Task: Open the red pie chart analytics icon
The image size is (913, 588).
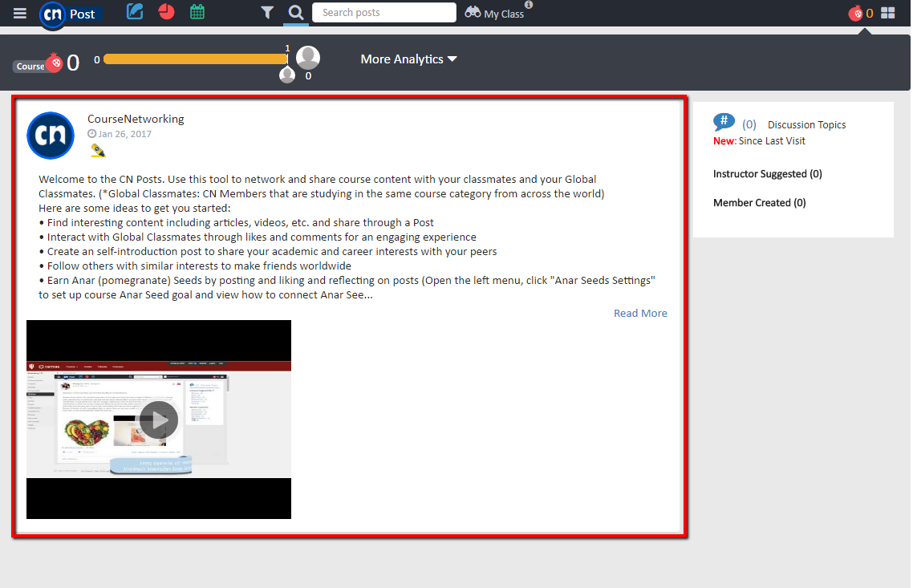Action: click(x=167, y=12)
